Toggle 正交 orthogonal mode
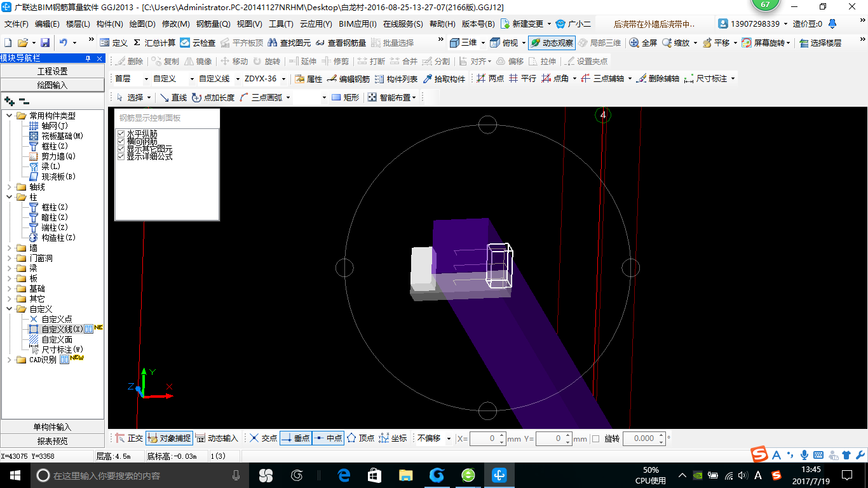This screenshot has height=488, width=868. 129,438
